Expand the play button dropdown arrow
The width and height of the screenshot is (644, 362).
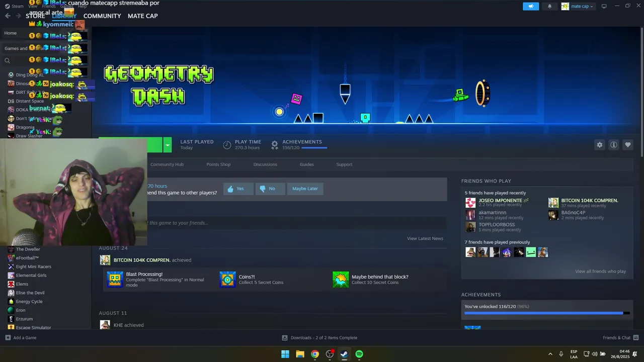pos(168,145)
